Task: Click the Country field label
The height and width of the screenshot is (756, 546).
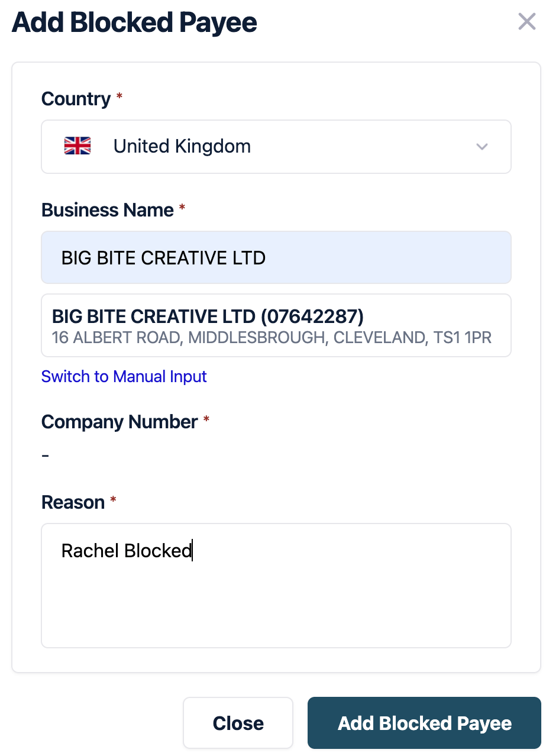Action: 76,99
